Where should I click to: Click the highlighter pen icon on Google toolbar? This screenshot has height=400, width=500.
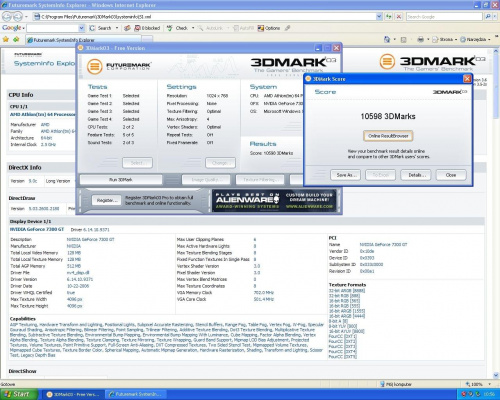coord(288,28)
